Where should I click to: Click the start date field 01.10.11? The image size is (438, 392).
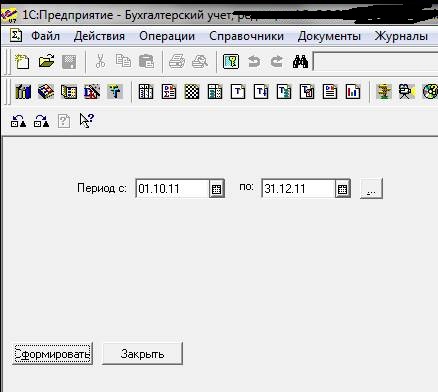coord(172,189)
